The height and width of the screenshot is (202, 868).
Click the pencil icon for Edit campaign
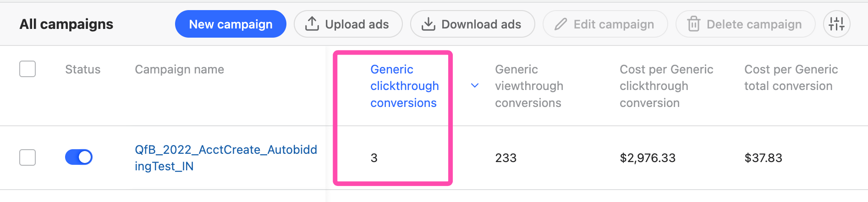click(560, 24)
